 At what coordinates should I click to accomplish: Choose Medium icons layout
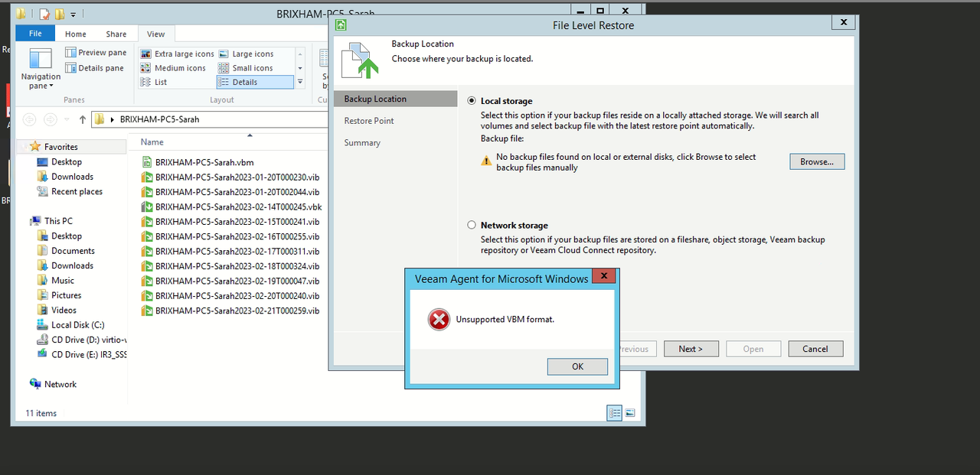174,68
